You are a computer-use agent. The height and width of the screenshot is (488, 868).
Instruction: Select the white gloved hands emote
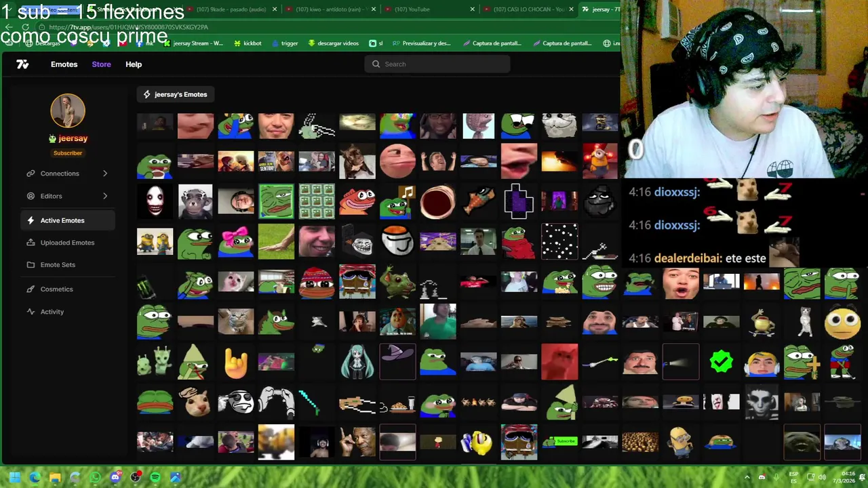[276, 402]
